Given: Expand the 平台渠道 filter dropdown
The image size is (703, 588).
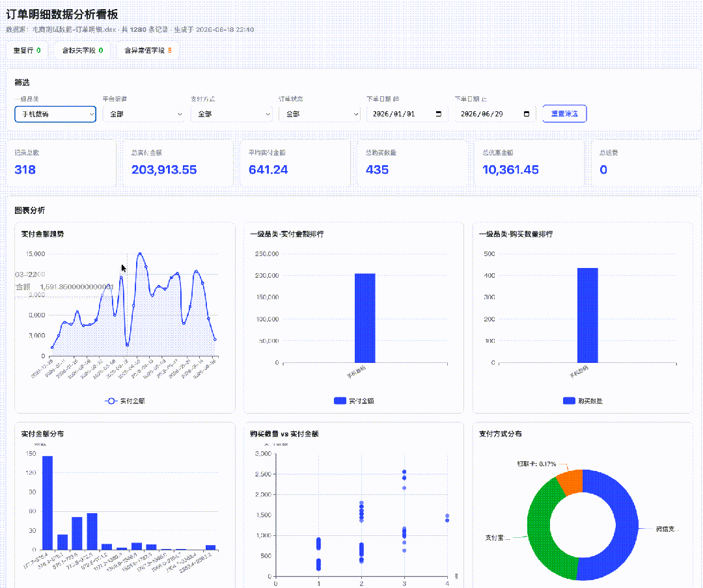Looking at the screenshot, I should 143,114.
